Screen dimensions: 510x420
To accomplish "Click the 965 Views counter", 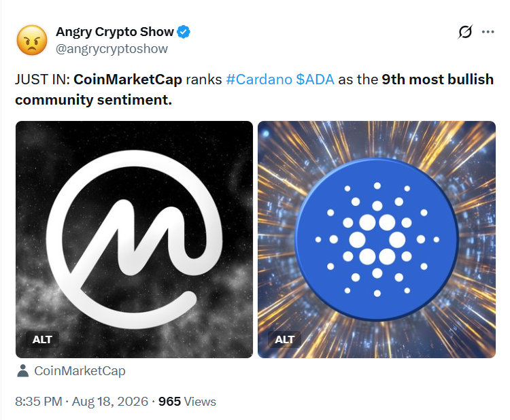I will 187,402.
